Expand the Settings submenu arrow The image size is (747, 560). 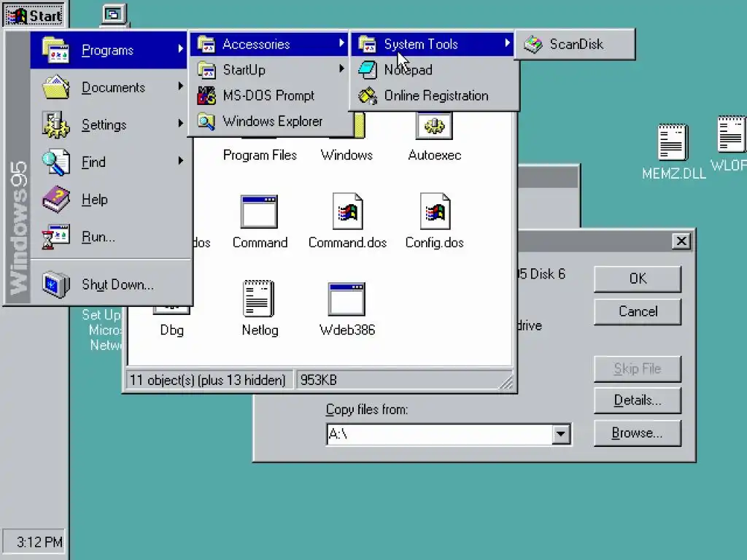click(181, 122)
